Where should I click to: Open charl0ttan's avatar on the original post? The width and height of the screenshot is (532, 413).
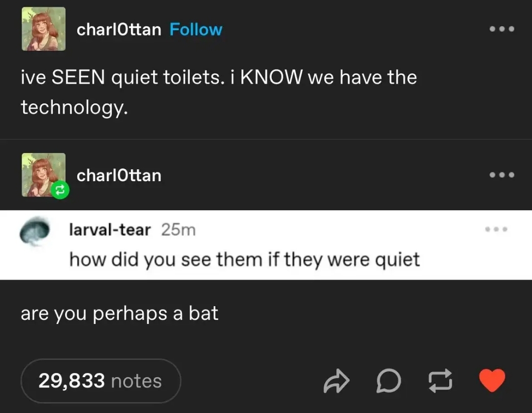tap(43, 29)
